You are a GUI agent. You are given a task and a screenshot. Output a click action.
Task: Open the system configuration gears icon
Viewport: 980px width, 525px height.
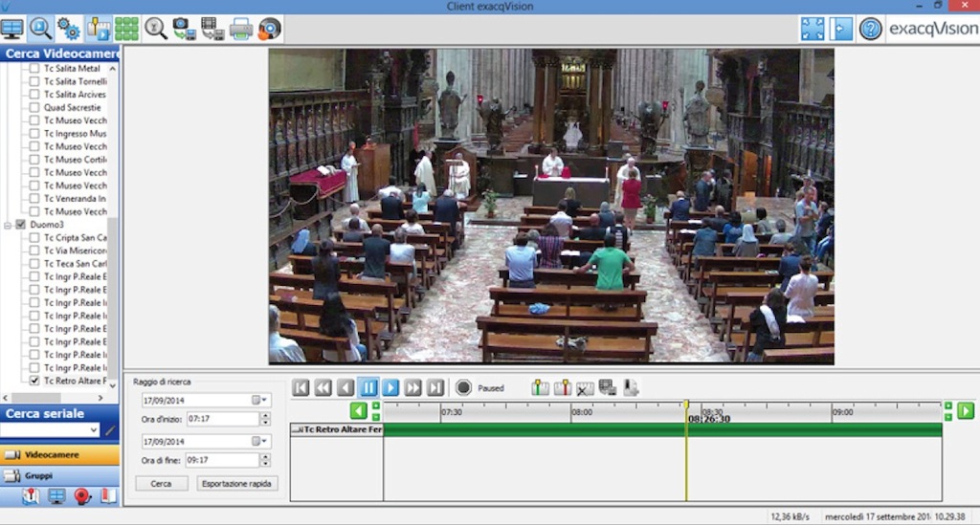(x=68, y=29)
